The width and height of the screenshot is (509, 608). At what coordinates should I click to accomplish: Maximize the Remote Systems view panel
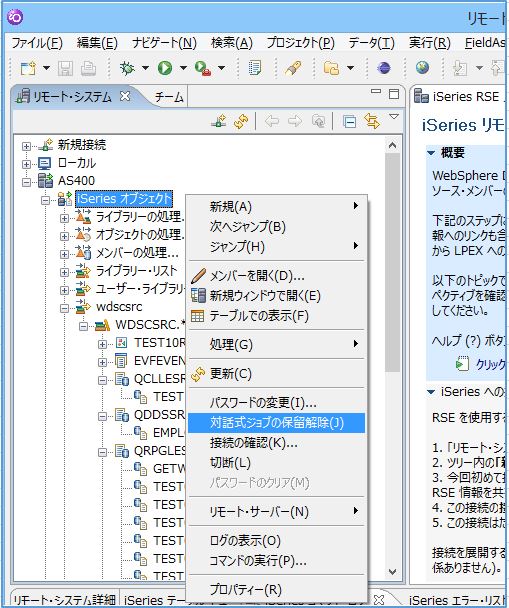tap(394, 94)
